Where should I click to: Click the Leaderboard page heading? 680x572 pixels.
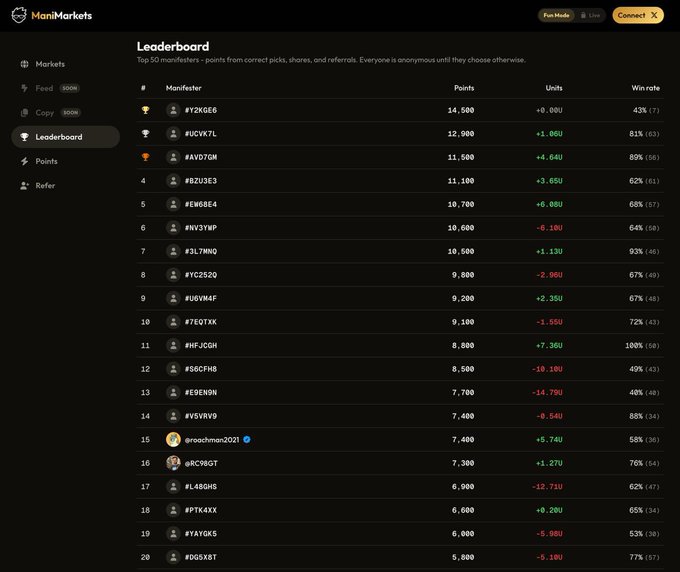pyautogui.click(x=173, y=46)
